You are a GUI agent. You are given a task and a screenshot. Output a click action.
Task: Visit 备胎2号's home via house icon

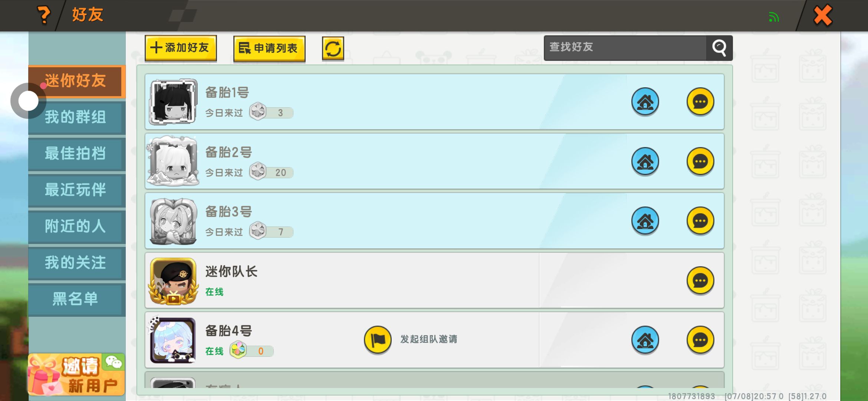(x=645, y=162)
